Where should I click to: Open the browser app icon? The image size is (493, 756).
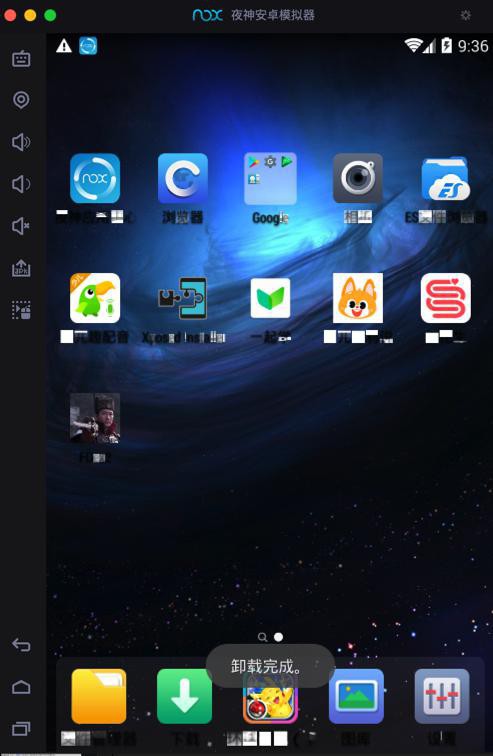click(x=183, y=178)
